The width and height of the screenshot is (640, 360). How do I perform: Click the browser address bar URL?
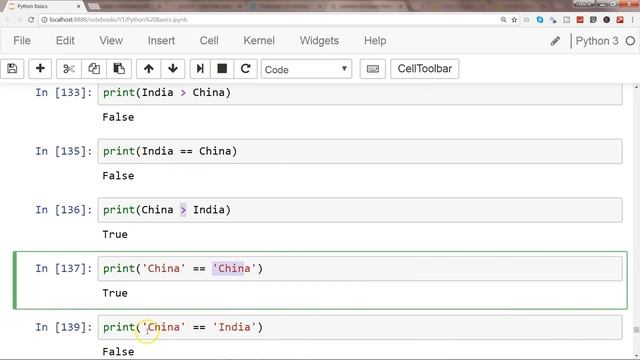pos(118,20)
